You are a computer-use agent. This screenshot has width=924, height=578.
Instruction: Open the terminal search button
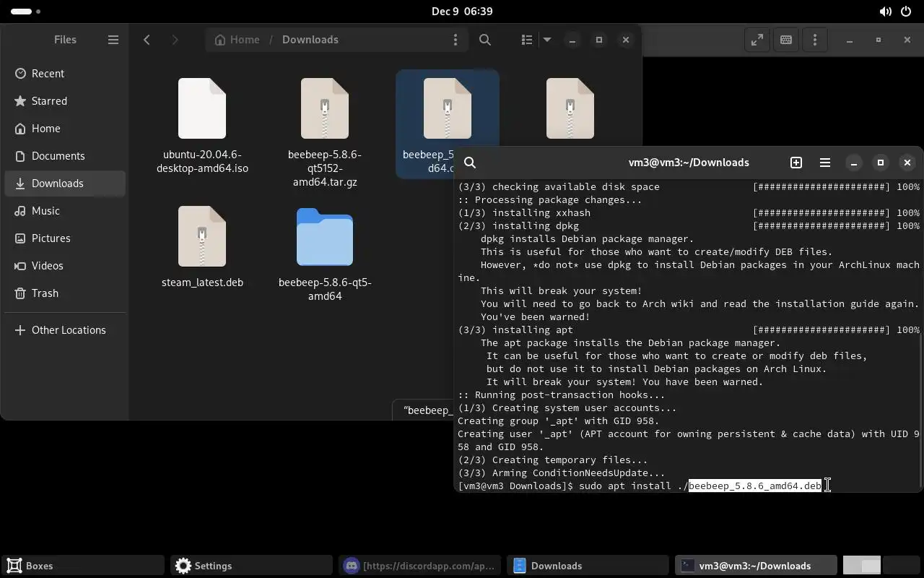tap(470, 163)
